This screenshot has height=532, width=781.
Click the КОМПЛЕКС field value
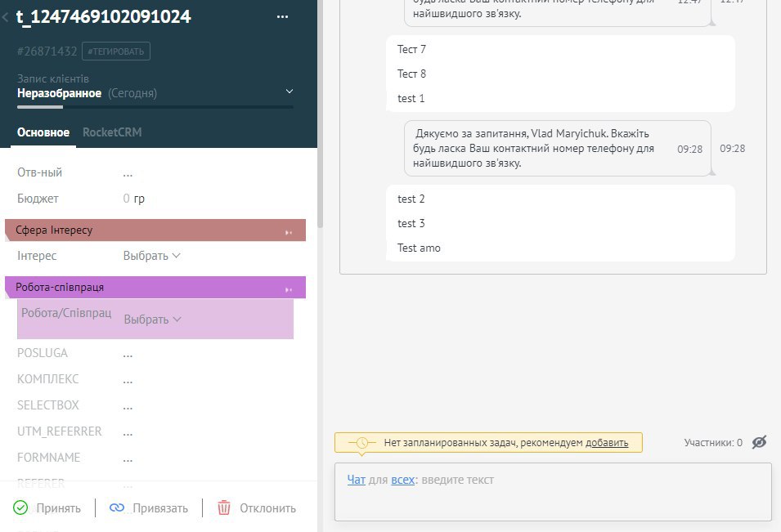tap(128, 380)
